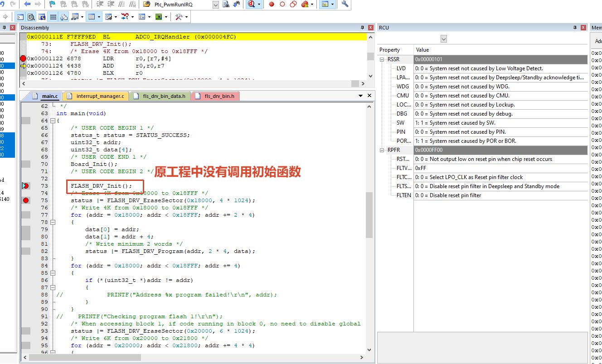This screenshot has width=602, height=364.
Task: Collapse the if-block fold at line 87
Action: (53, 287)
